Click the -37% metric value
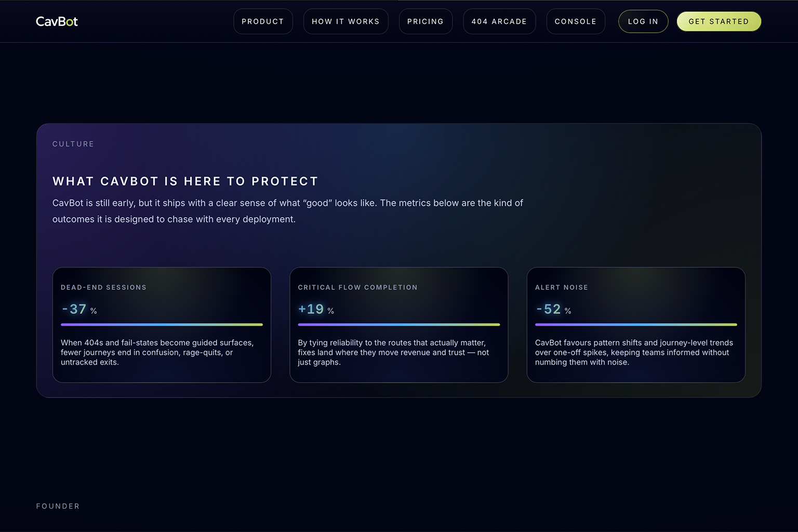798x532 pixels. 79,309
